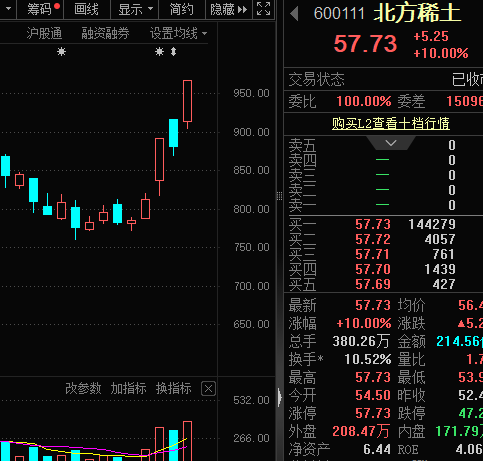Click 加指标 to add an indicator
Screen dimensions: 483x461
(128, 388)
